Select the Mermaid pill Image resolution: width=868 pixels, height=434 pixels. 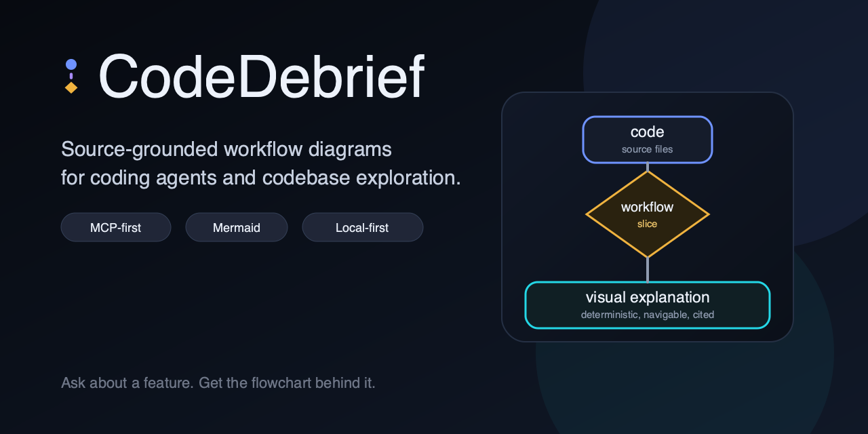click(x=237, y=227)
